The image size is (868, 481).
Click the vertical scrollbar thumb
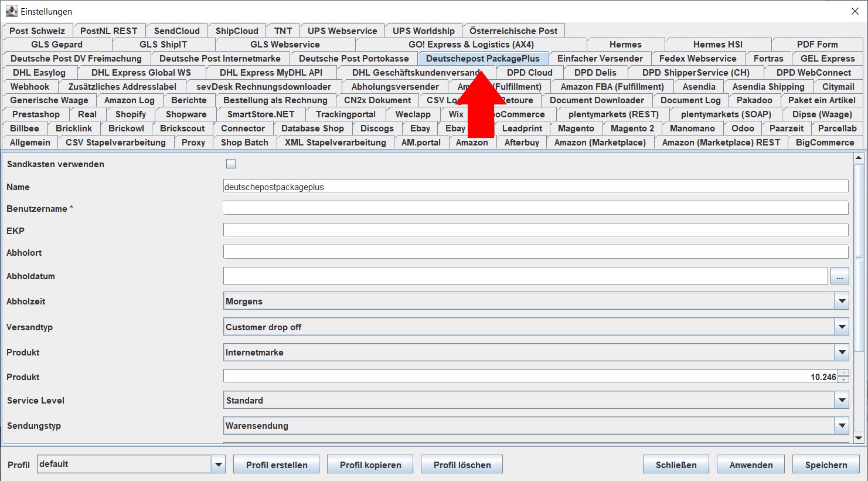pos(859,257)
